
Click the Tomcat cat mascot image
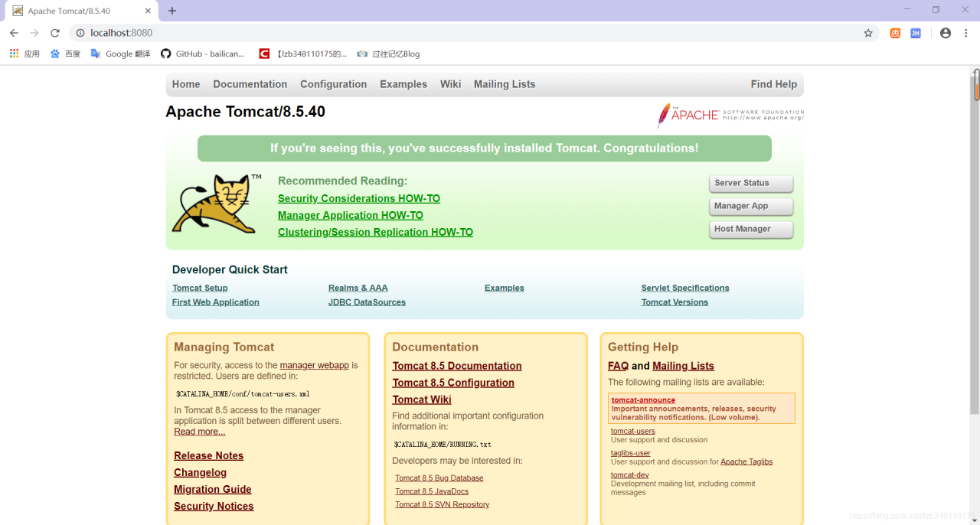(216, 203)
